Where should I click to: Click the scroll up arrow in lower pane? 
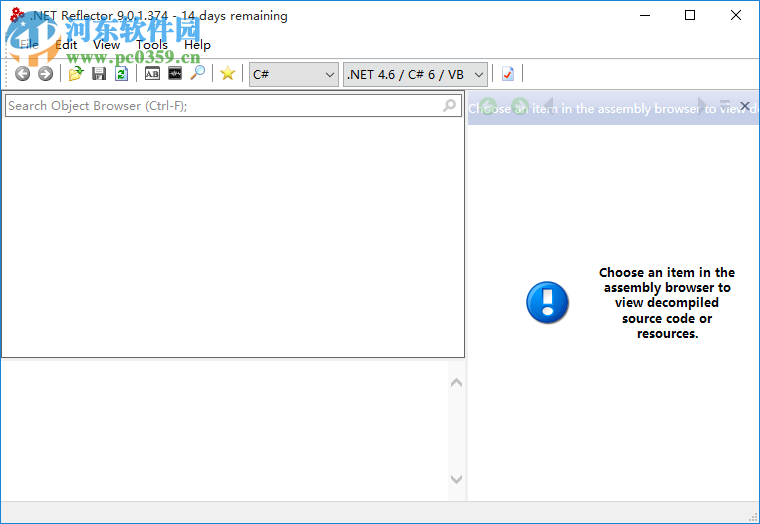pyautogui.click(x=456, y=383)
